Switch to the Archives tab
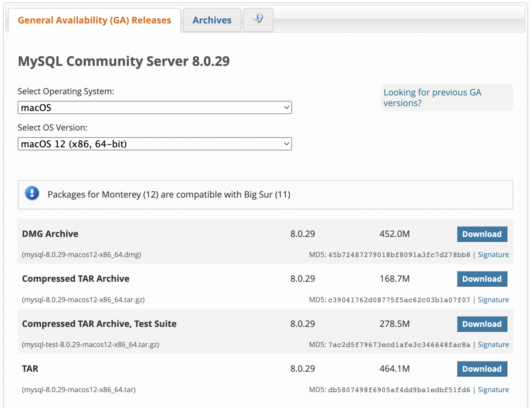 click(x=212, y=20)
